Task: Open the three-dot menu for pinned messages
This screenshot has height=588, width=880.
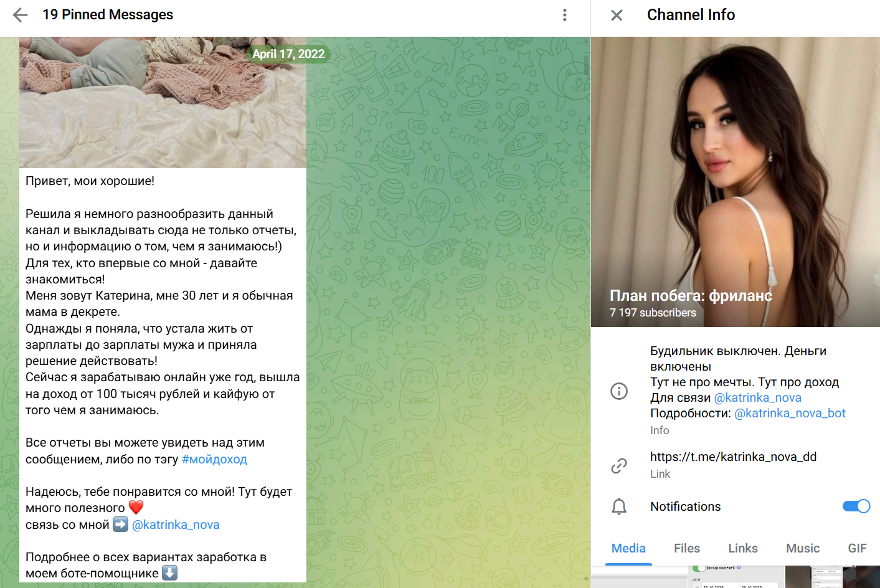Action: [565, 14]
